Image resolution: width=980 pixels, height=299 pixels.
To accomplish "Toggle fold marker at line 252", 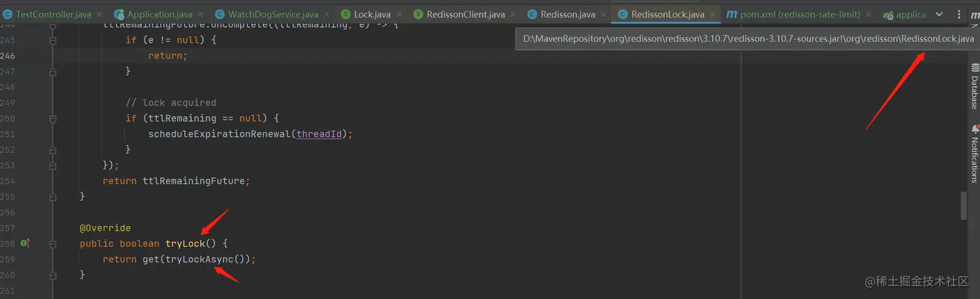I will coord(52,150).
